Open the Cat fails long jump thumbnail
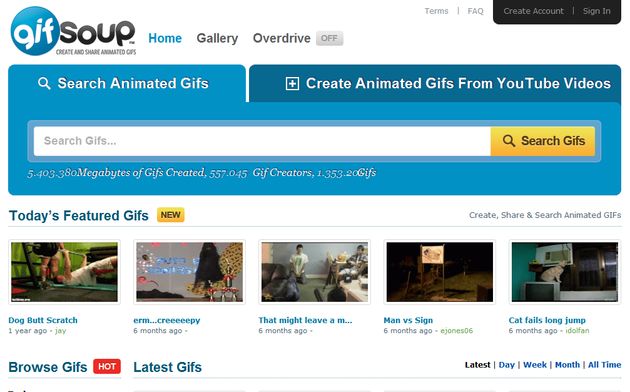 coord(565,272)
